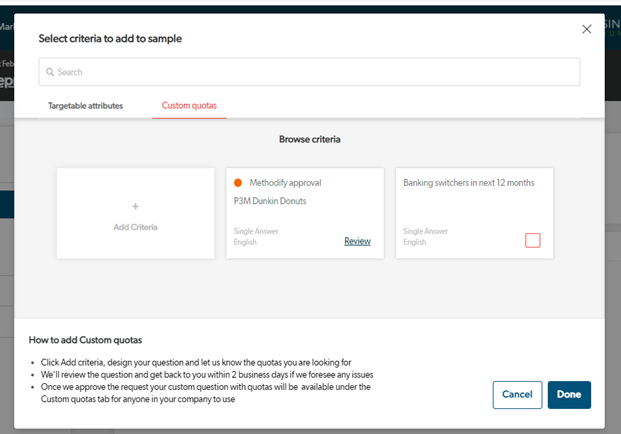
Task: Click Single Answer text on Banking switchers card
Action: click(x=426, y=232)
